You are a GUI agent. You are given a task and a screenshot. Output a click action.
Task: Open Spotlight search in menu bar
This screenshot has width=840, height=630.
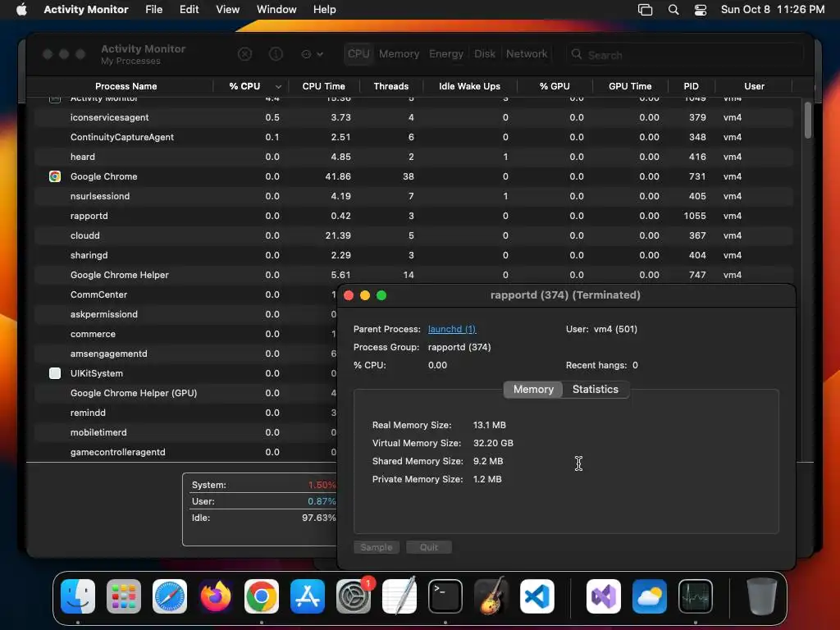[673, 10]
